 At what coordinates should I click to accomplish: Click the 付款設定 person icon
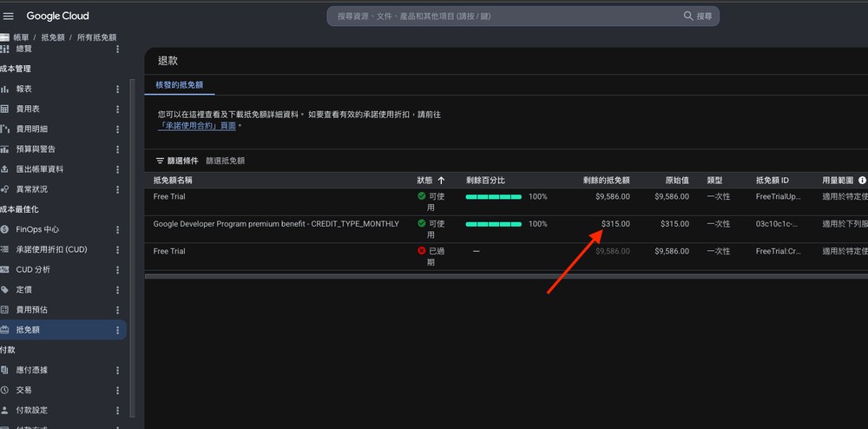[4, 410]
